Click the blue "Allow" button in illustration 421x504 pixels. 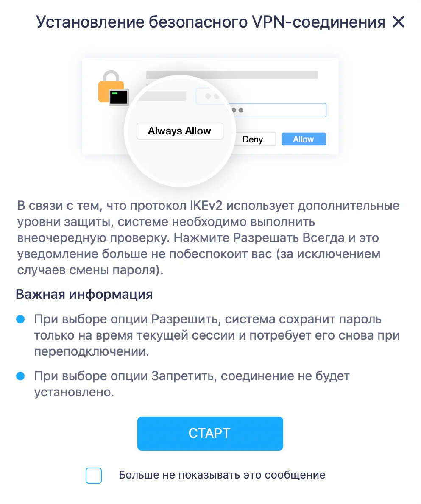click(304, 139)
